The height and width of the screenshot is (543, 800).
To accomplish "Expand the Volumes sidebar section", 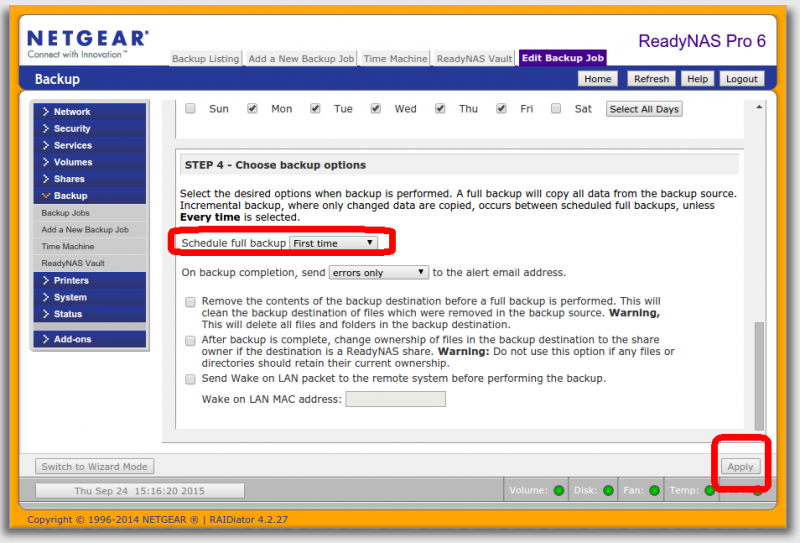I will (x=90, y=162).
